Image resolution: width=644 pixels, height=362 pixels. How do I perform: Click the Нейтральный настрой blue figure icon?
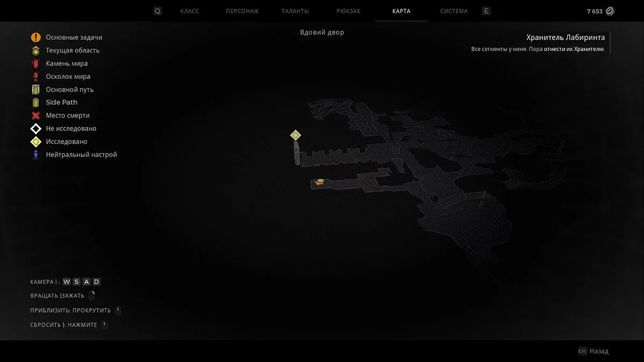[36, 154]
